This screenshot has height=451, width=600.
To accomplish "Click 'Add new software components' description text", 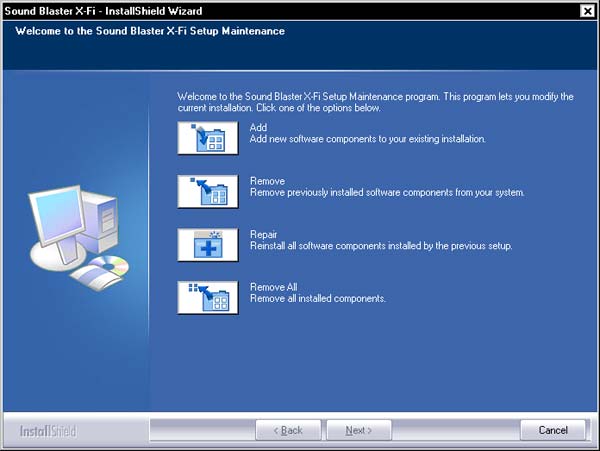I will tap(367, 140).
